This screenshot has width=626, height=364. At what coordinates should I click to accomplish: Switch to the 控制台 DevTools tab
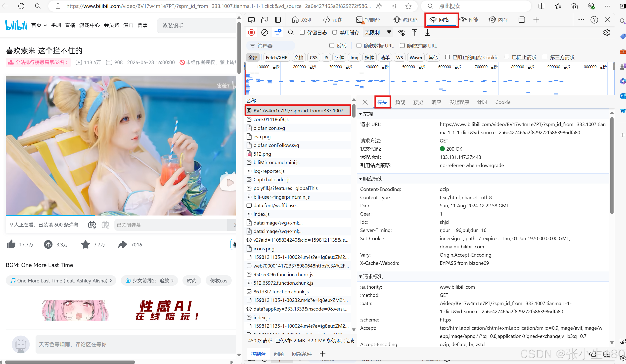(368, 20)
